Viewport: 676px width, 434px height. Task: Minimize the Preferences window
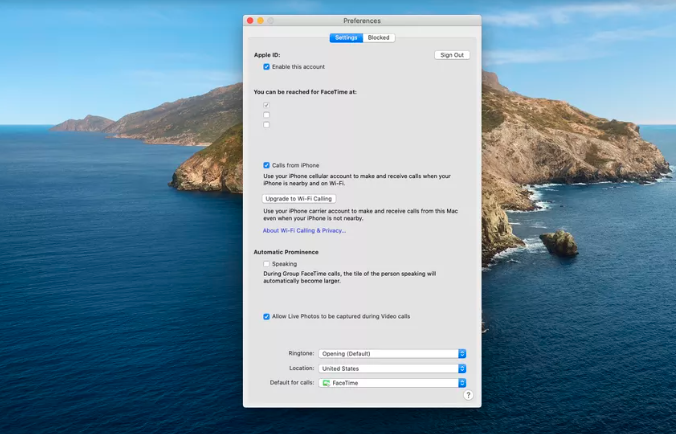tap(260, 21)
